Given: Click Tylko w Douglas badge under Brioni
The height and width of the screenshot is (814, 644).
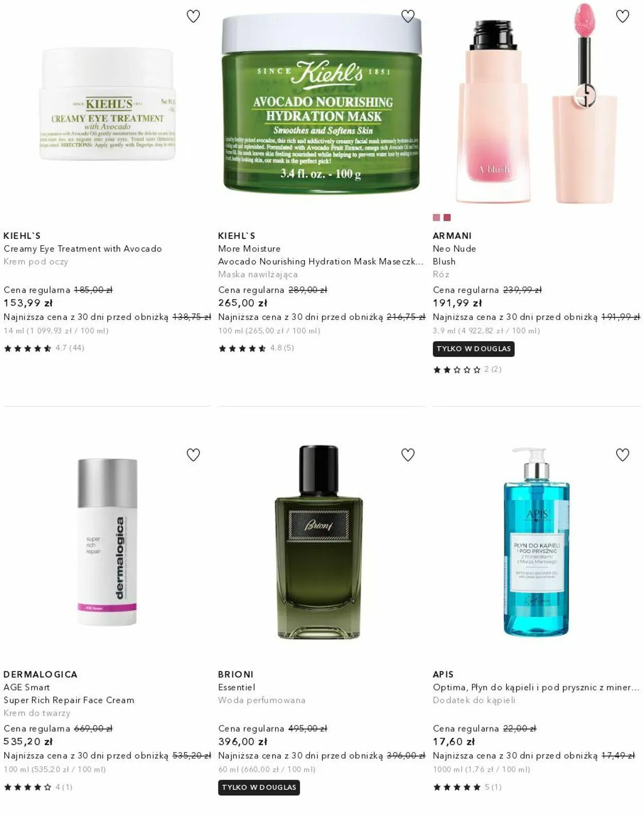Looking at the screenshot, I should pos(259,787).
